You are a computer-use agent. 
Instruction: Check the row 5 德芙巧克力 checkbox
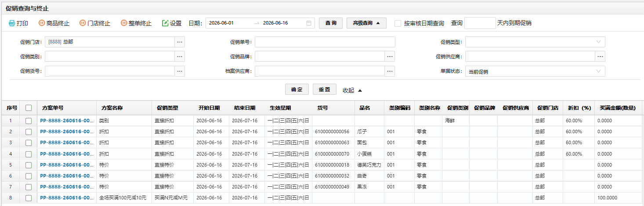pyautogui.click(x=29, y=165)
